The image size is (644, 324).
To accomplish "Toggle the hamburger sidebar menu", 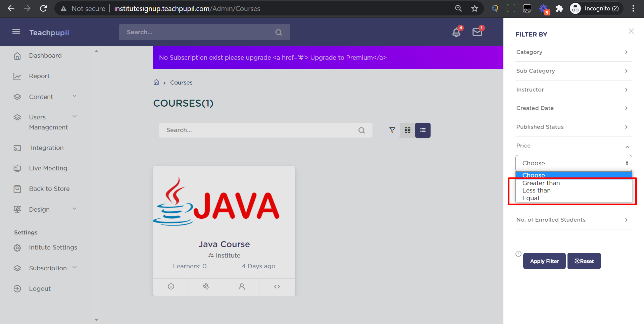I will tap(16, 32).
